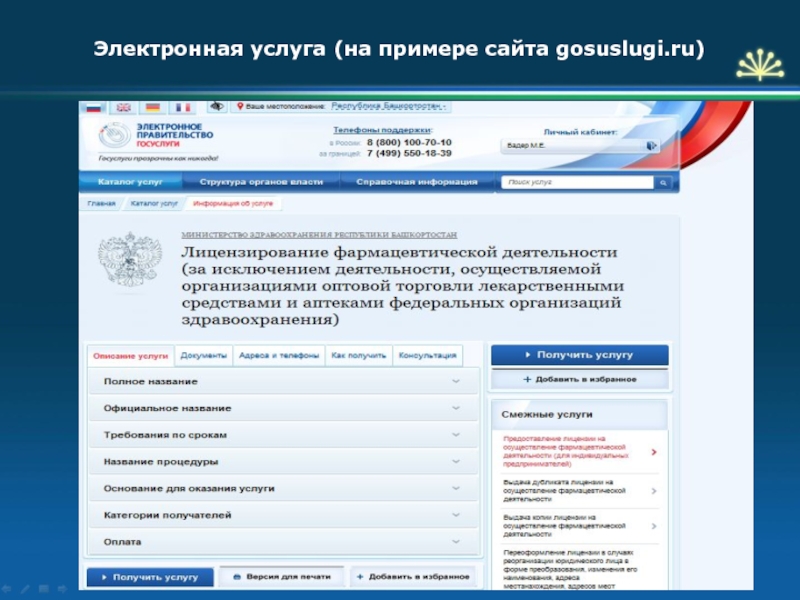Click slideshow previous slide arrow icon
The height and width of the screenshot is (600, 800).
6,589
